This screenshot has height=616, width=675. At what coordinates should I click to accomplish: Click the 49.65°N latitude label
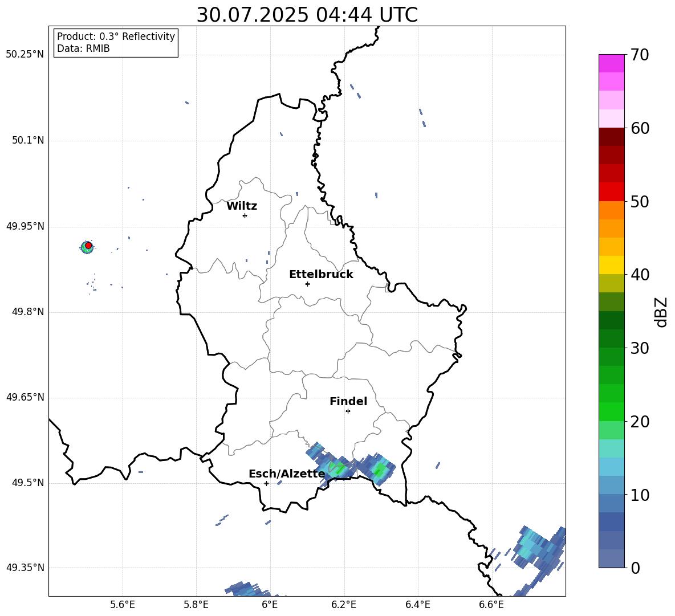(x=25, y=397)
